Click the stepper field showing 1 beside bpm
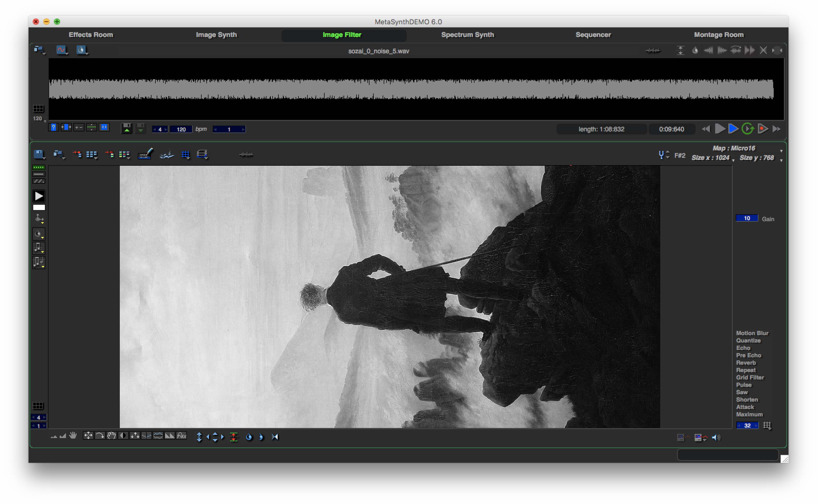 point(229,129)
